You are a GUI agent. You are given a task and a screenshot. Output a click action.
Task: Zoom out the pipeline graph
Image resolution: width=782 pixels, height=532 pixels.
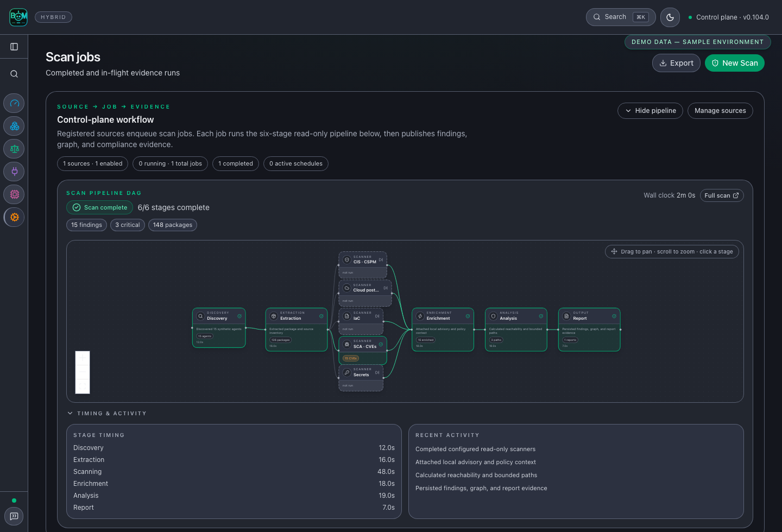(83, 372)
